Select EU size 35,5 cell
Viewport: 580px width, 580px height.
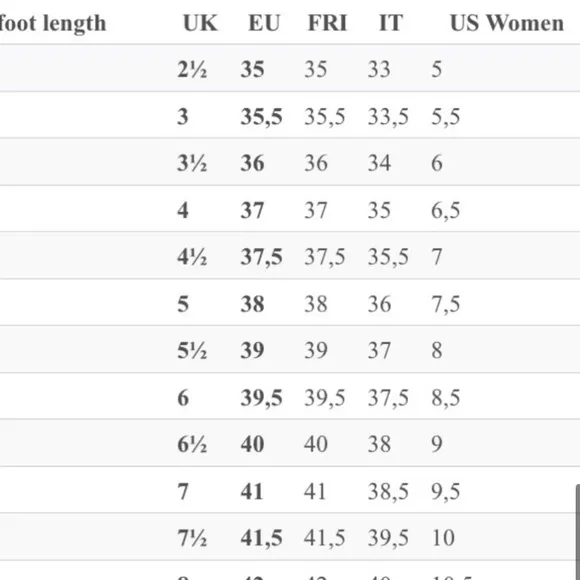click(262, 117)
